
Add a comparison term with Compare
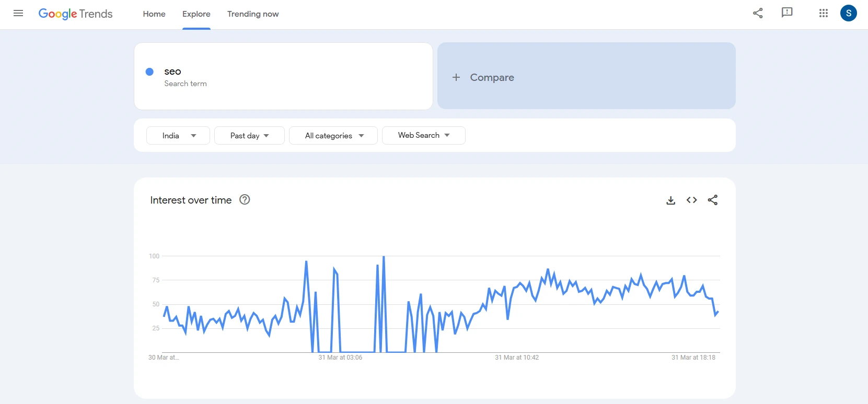[x=586, y=77]
